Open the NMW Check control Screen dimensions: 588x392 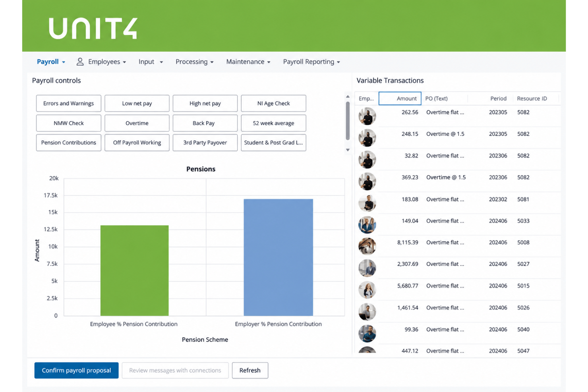[x=69, y=123]
